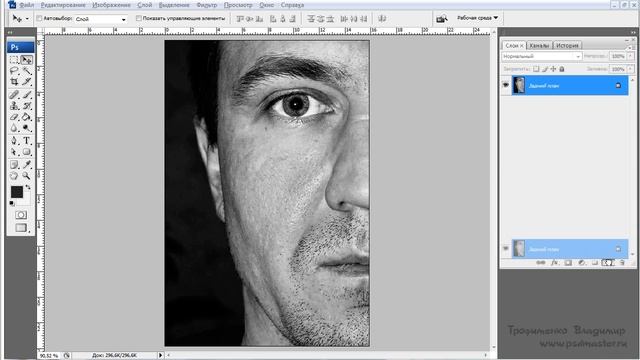Select the Lasso tool

coord(14,71)
